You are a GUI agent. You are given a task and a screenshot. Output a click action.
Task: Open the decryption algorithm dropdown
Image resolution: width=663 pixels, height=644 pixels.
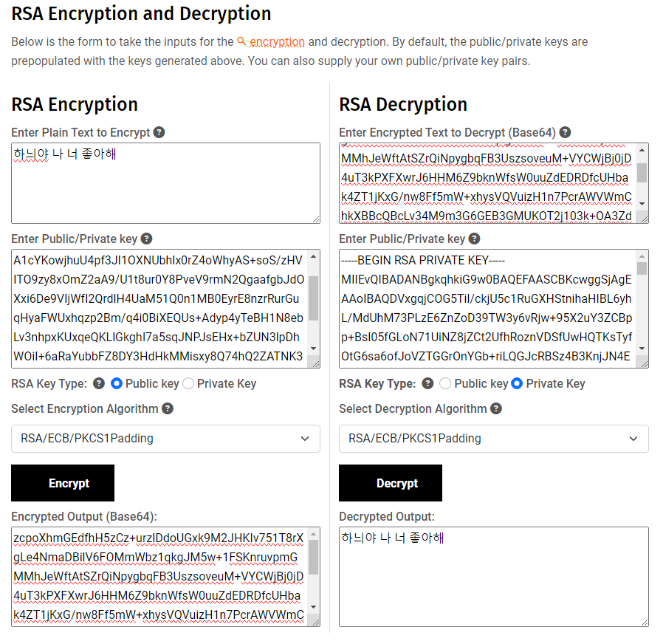click(493, 439)
